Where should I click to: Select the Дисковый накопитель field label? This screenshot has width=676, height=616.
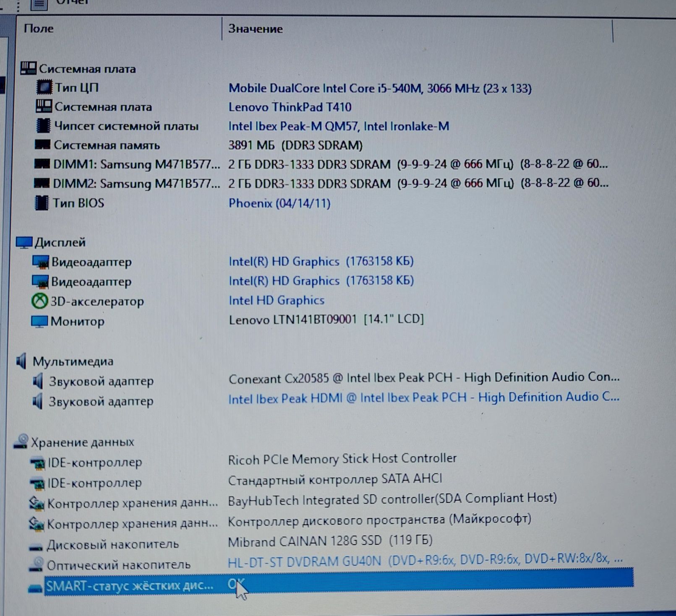pyautogui.click(x=112, y=544)
